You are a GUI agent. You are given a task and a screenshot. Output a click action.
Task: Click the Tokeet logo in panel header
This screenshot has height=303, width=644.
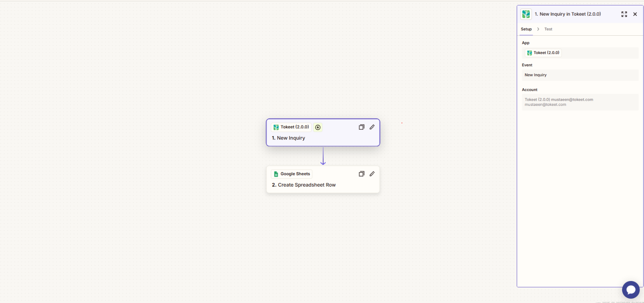click(526, 14)
